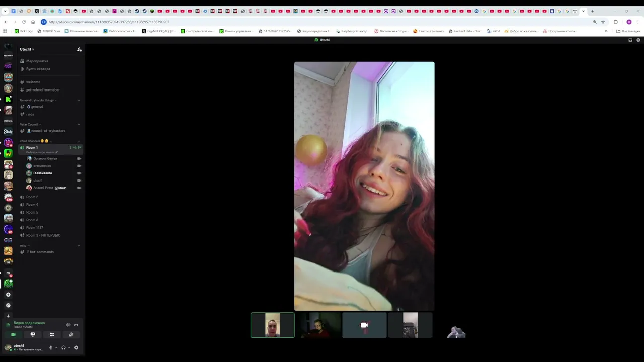
Task: Collapse the General tryharder things category
Action: 38,100
